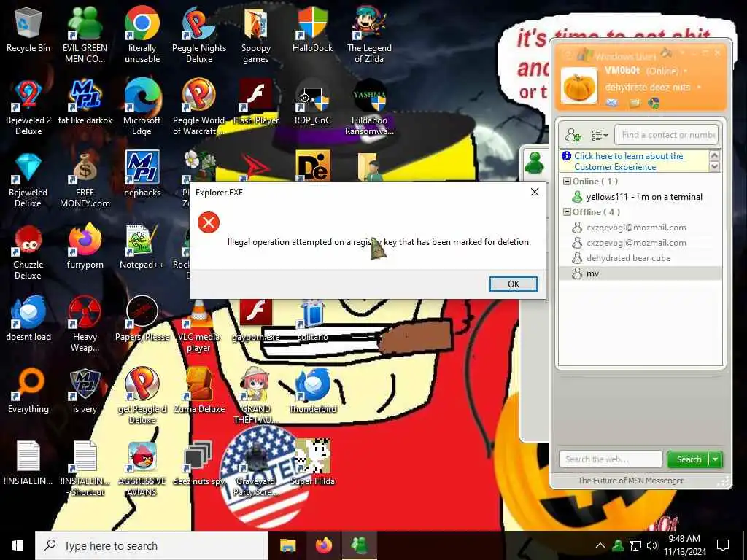Select the Papers, Please shortcut

coord(142,319)
